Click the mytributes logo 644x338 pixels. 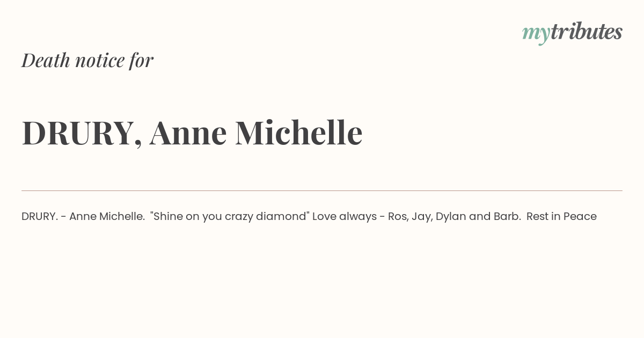click(572, 33)
